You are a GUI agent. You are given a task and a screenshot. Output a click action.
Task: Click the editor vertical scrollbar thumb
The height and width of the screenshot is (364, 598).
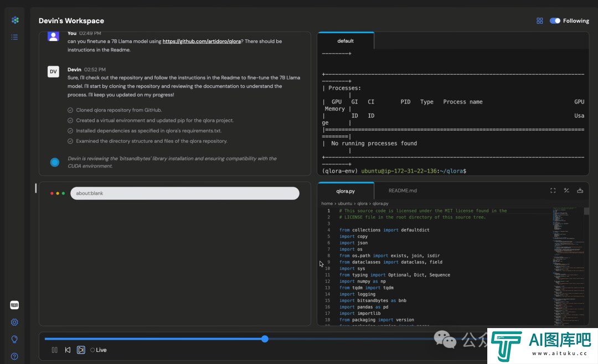586,211
